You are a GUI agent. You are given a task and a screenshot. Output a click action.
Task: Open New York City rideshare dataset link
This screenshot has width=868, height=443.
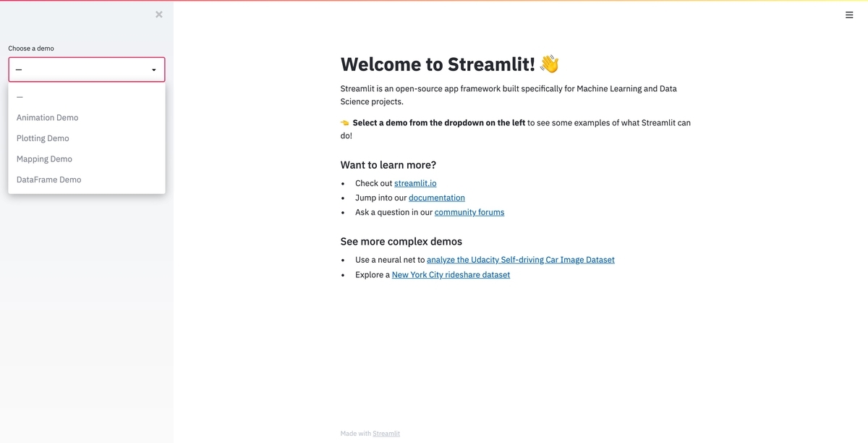point(451,275)
